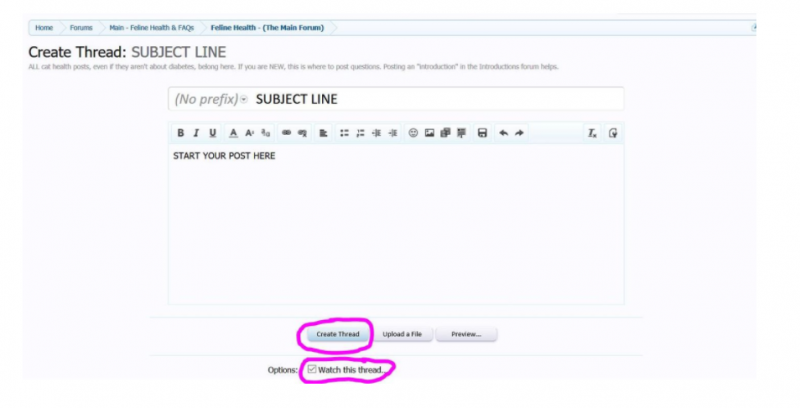This screenshot has width=800, height=408.
Task: Open the (No prefix) dropdown
Action: (210, 99)
